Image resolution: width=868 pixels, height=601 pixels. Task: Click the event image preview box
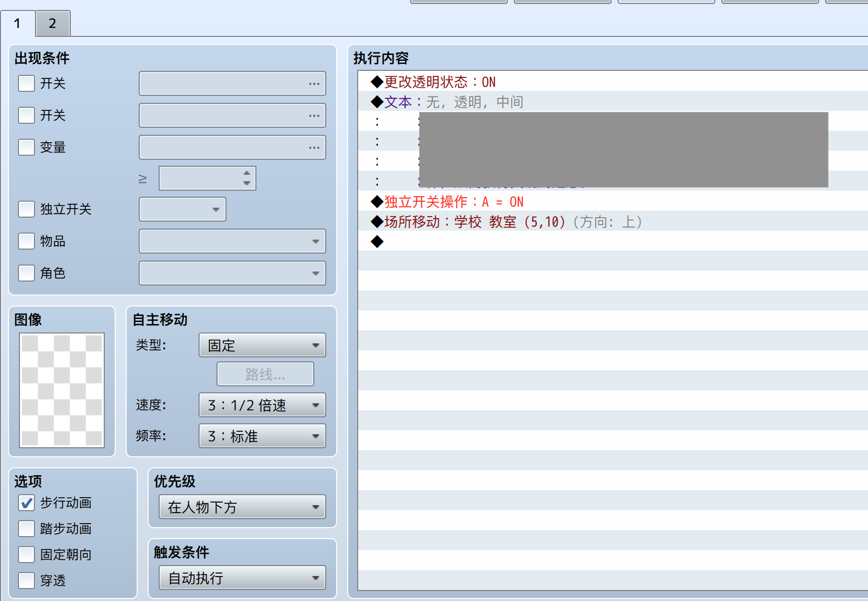[62, 390]
